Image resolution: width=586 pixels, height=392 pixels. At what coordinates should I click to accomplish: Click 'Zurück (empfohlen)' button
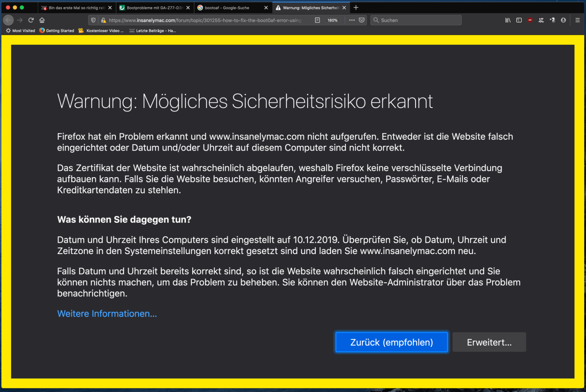(x=392, y=342)
